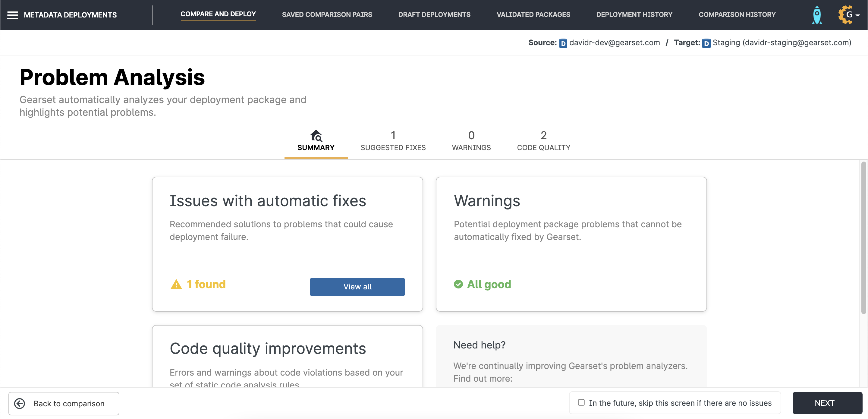
Task: Open the hamburger navigation menu
Action: click(12, 15)
